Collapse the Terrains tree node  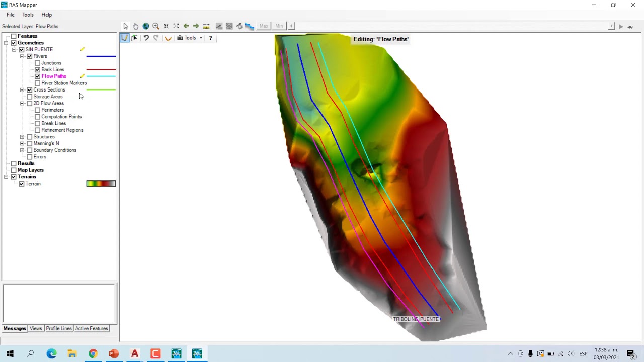point(6,177)
